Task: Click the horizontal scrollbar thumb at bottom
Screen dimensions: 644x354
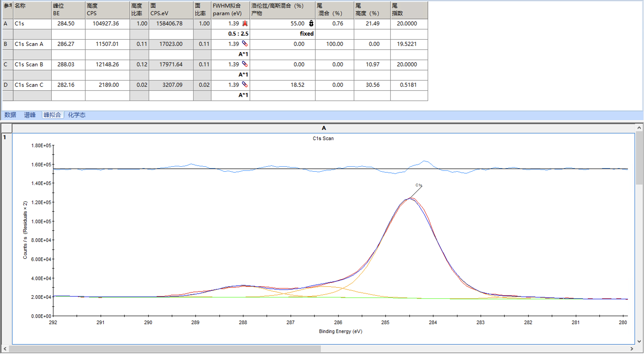Action: 165,348
